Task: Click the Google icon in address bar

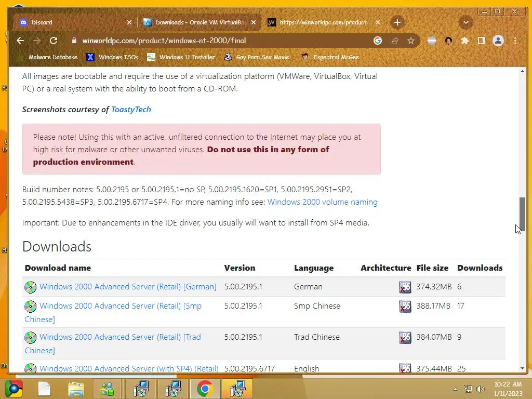Action: [378, 41]
